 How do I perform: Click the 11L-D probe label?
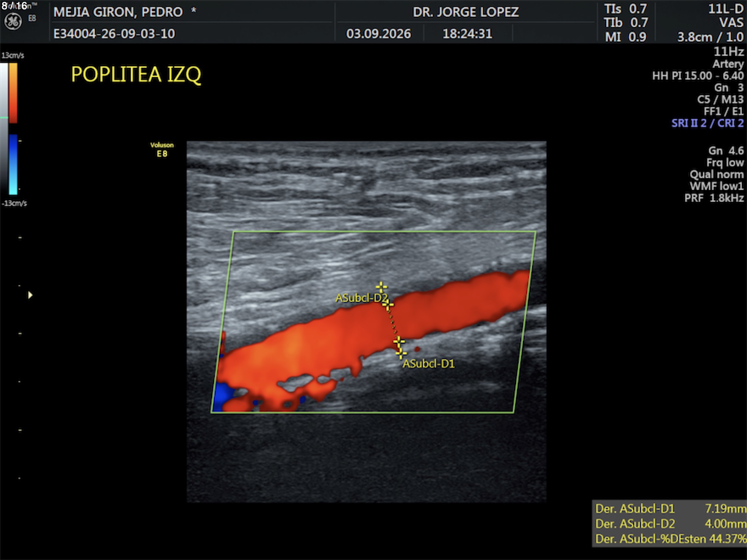726,9
